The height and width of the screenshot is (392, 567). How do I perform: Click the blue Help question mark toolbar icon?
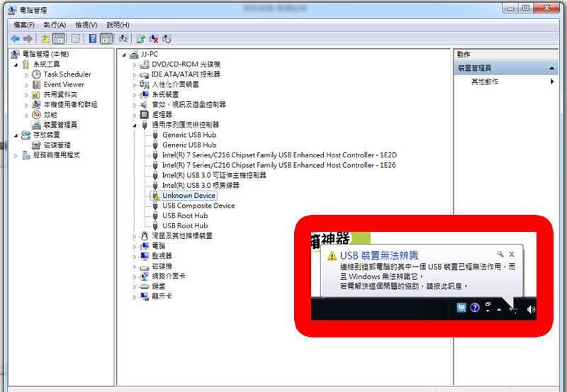(x=93, y=39)
